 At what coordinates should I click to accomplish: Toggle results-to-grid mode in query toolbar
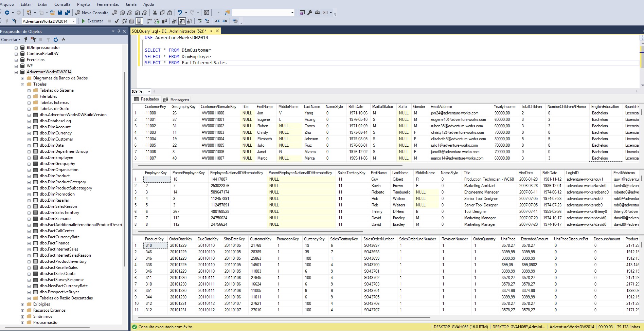[x=182, y=21]
